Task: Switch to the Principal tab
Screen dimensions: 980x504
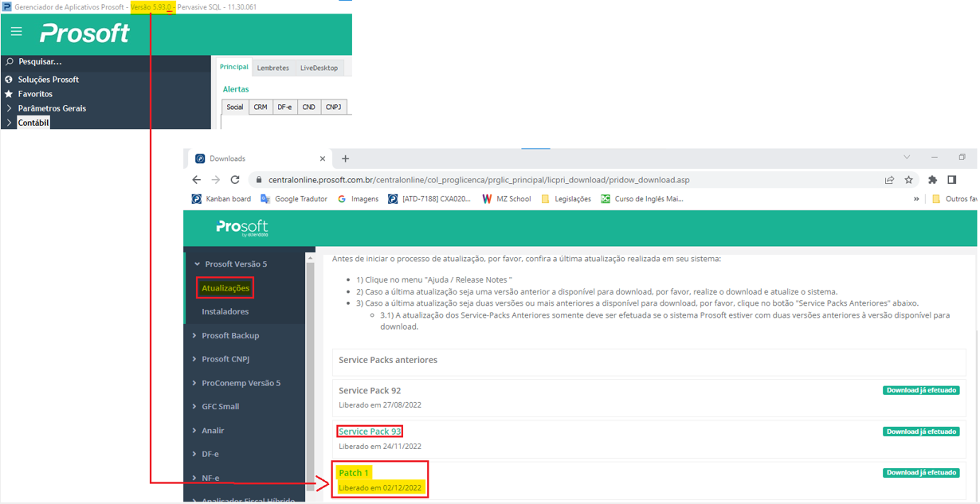Action: point(234,68)
